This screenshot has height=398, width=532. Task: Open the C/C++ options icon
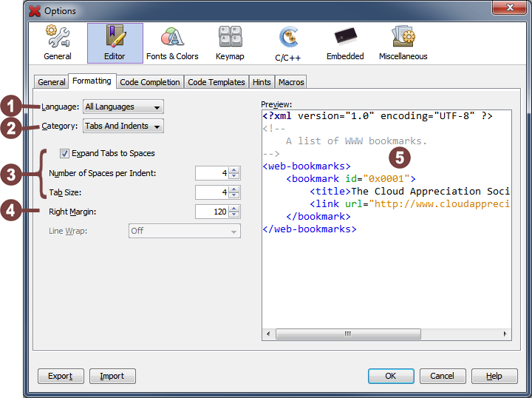(x=287, y=43)
